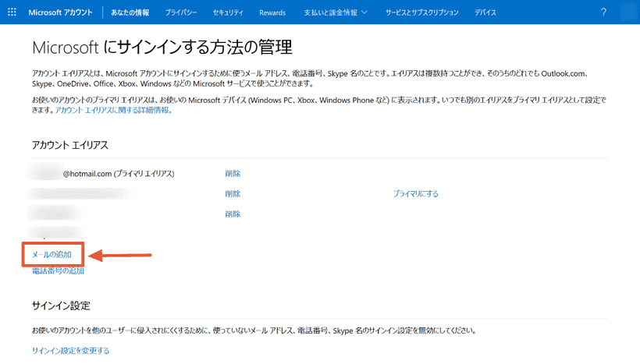Go to Microsoft アカウント home
Image resolution: width=640 pixels, height=364 pixels.
coord(60,12)
